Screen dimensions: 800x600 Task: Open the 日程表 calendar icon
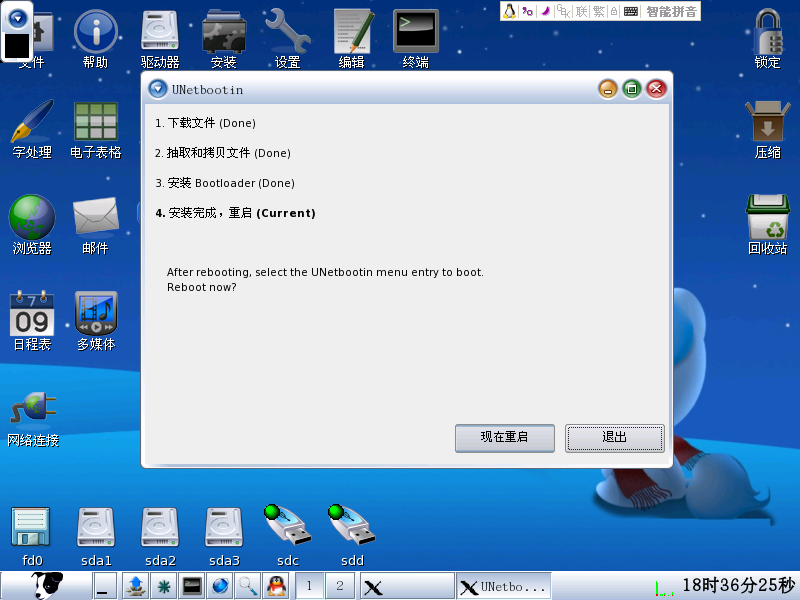pyautogui.click(x=32, y=321)
